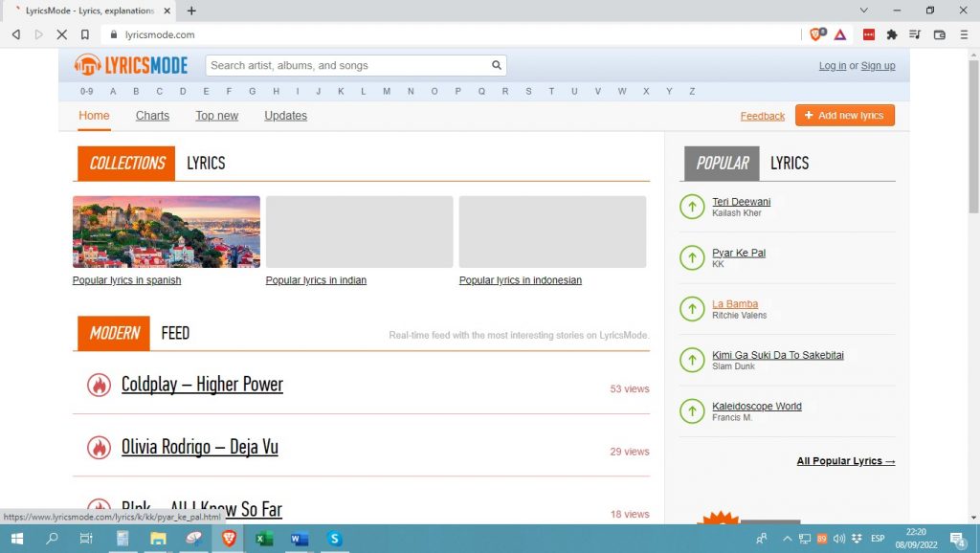Image resolution: width=980 pixels, height=553 pixels.
Task: Click the Brave Shields lion icon
Action: coord(816,34)
